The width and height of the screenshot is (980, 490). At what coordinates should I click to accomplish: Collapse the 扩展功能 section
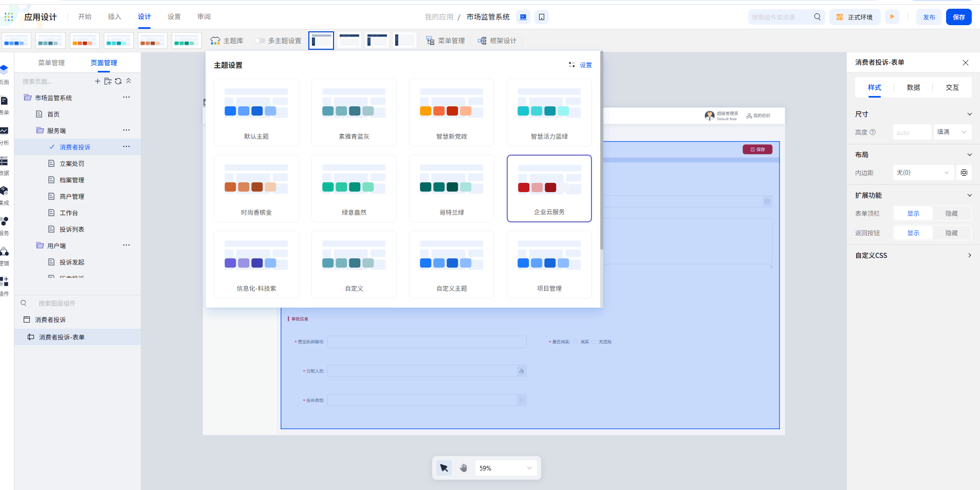coord(970,195)
